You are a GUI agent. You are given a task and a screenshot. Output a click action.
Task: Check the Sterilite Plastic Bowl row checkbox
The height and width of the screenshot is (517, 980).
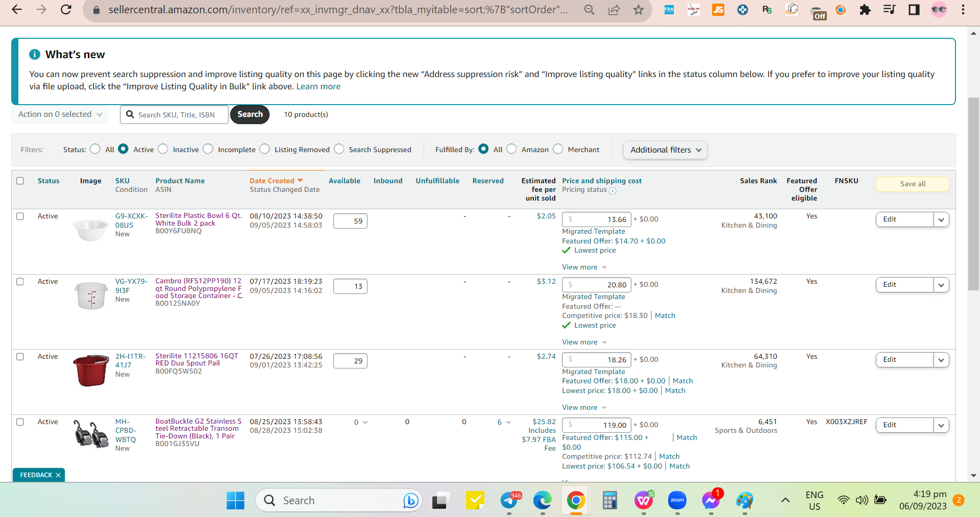click(x=20, y=216)
